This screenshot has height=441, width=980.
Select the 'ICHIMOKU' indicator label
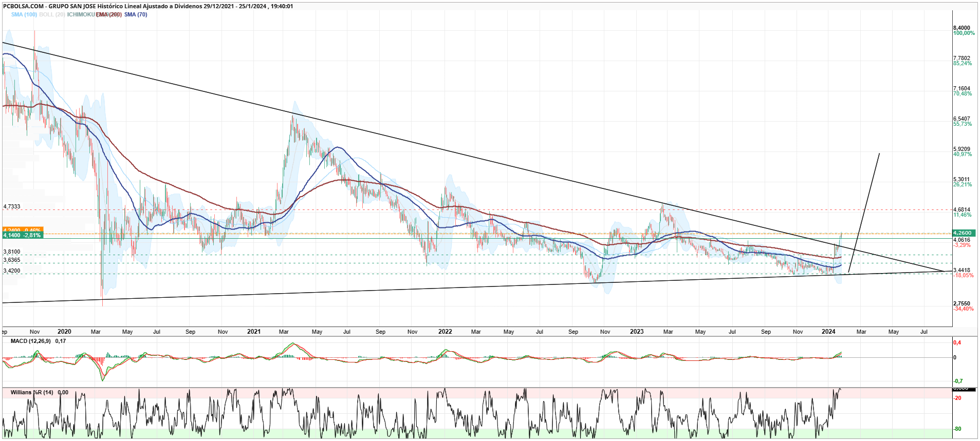pyautogui.click(x=81, y=14)
